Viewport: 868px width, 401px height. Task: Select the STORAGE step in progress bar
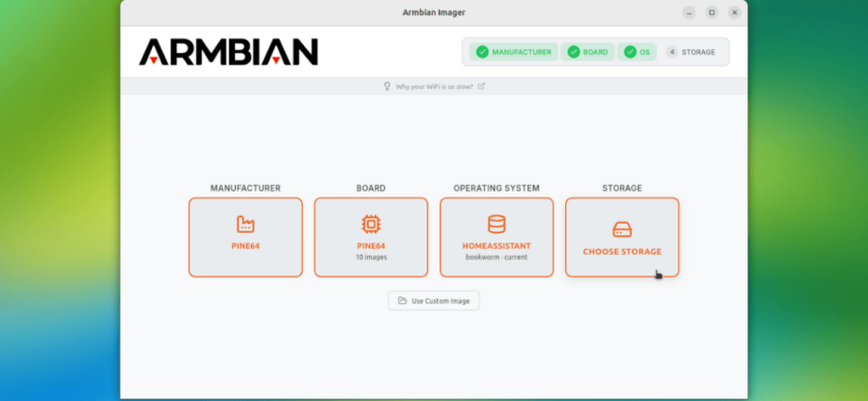point(691,52)
